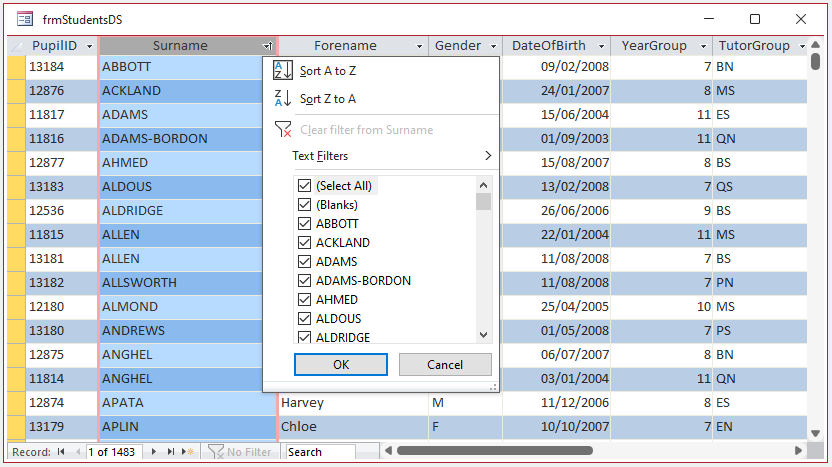This screenshot has width=832, height=467.
Task: Click horizontal scrollbar right arrow
Action: point(798,451)
